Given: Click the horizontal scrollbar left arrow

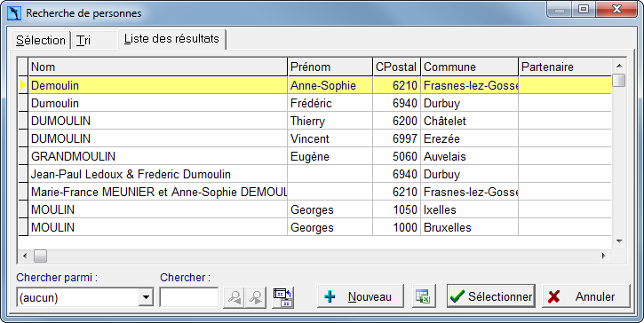Looking at the screenshot, I should (x=25, y=256).
